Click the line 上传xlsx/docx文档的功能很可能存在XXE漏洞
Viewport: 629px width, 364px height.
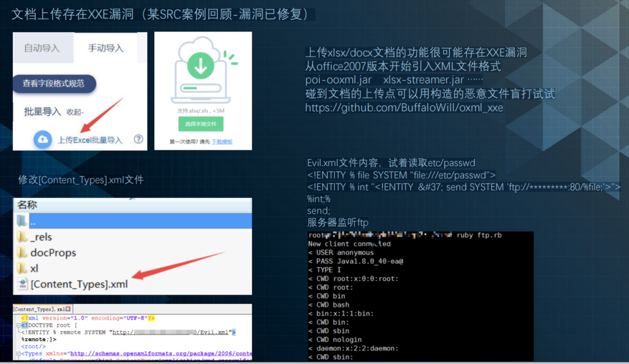click(416, 52)
